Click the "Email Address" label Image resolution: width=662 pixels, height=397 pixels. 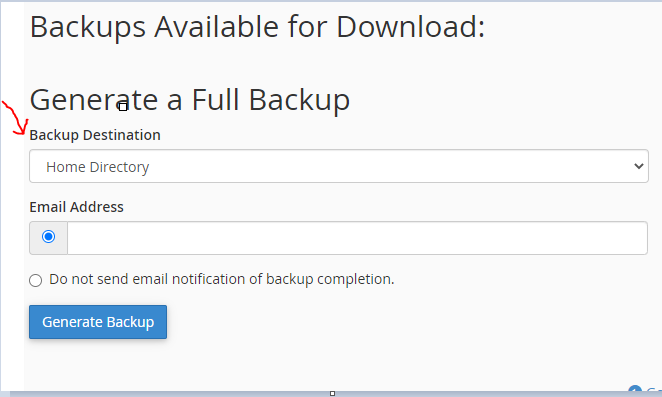76,207
